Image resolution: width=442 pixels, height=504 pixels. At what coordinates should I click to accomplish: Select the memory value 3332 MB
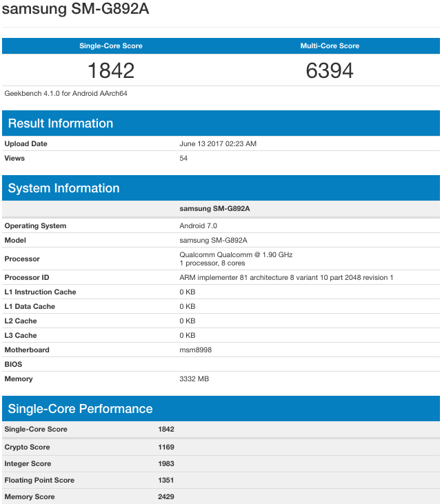pos(194,379)
